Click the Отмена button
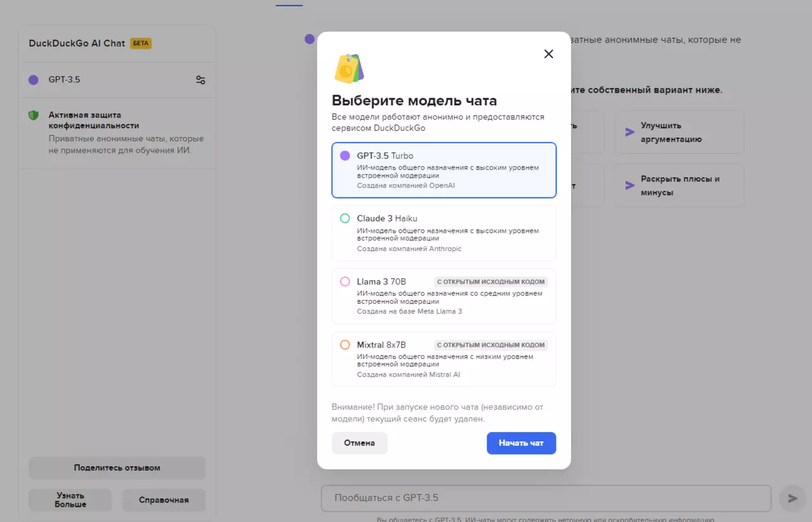The width and height of the screenshot is (812, 522). point(360,443)
